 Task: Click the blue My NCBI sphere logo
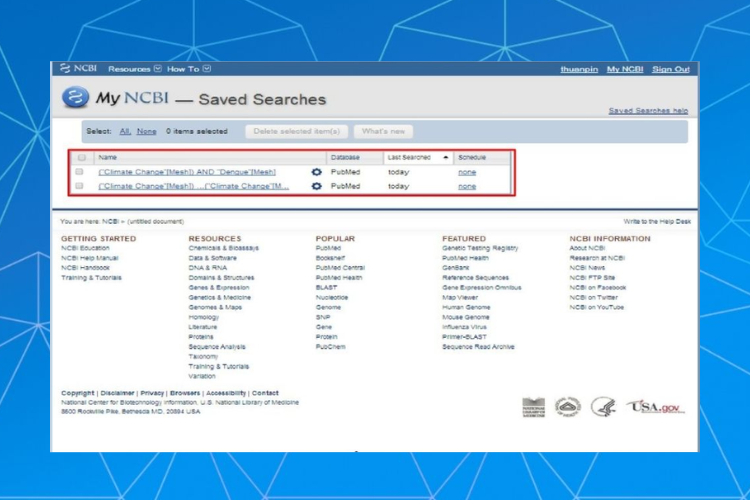pos(75,97)
